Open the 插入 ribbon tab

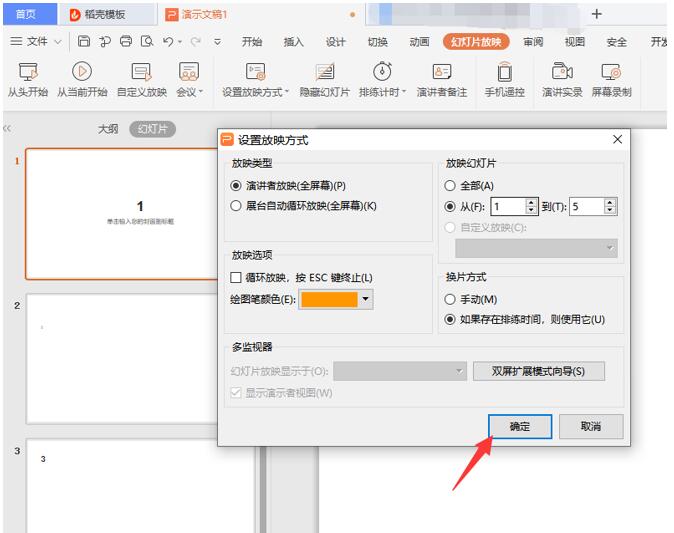pos(294,42)
